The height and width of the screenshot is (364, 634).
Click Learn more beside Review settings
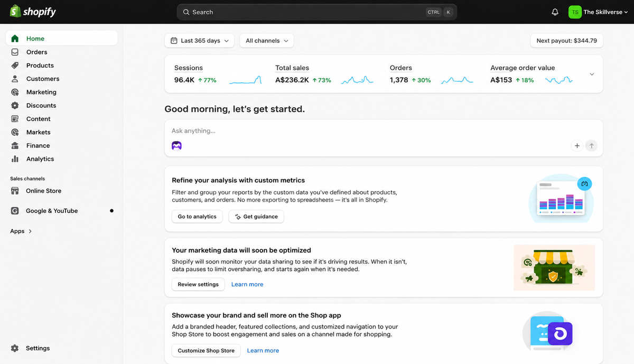(x=247, y=284)
